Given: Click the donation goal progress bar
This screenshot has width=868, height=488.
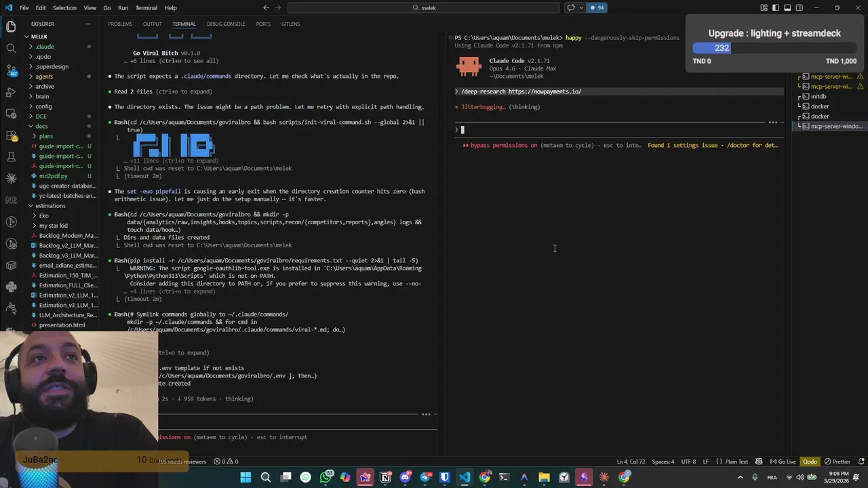Looking at the screenshot, I should coord(774,48).
